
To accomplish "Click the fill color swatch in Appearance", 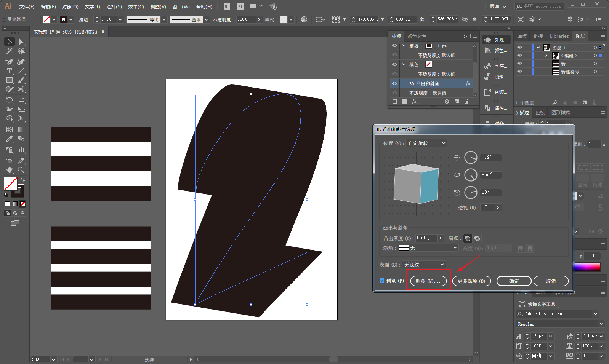I will click(x=429, y=64).
